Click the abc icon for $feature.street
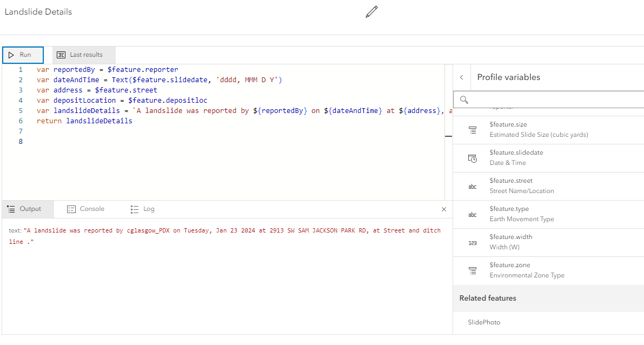 (472, 185)
